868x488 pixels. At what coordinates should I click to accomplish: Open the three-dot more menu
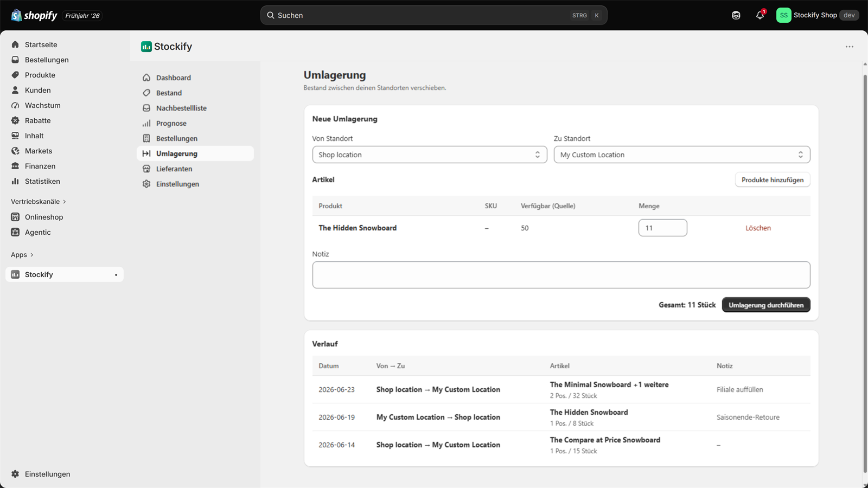click(850, 47)
